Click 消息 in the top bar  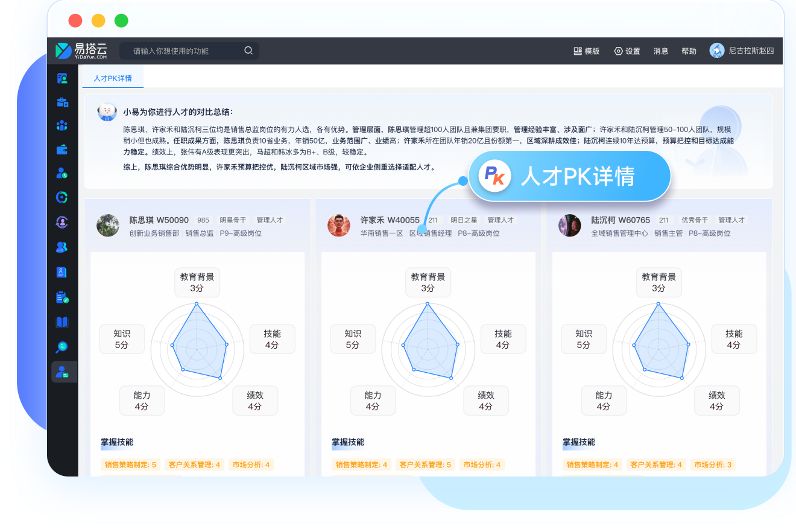pyautogui.click(x=661, y=51)
